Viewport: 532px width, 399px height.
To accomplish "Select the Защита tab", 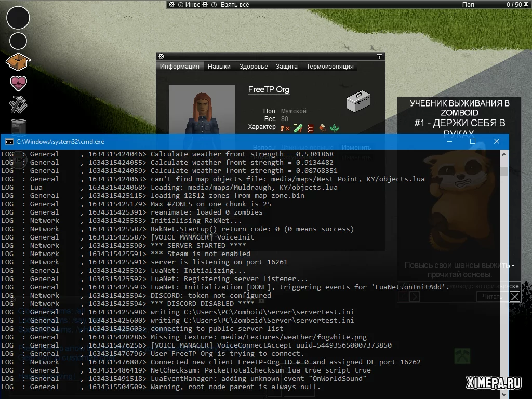I will tap(286, 66).
